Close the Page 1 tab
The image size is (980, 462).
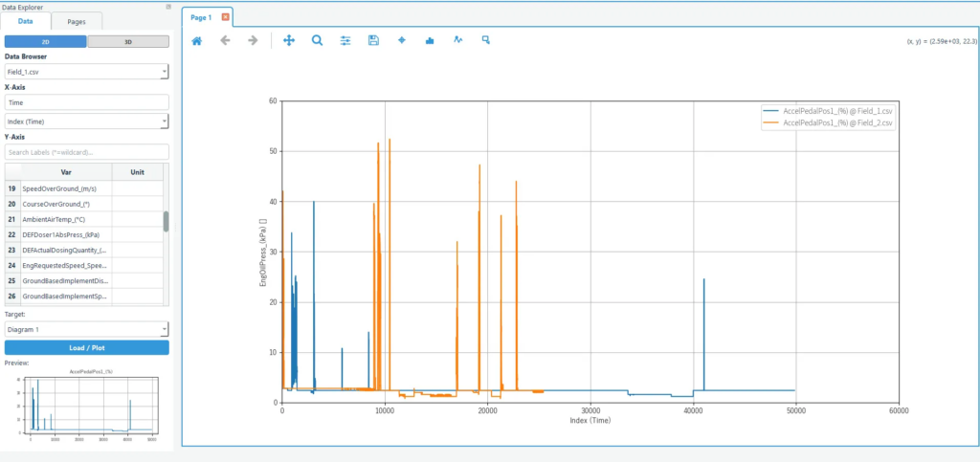(x=225, y=17)
